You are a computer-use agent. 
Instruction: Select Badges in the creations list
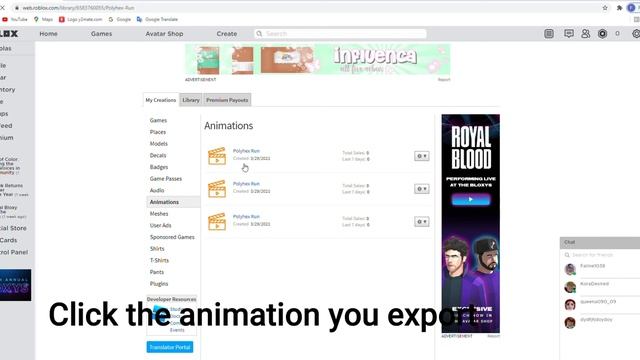point(159,167)
